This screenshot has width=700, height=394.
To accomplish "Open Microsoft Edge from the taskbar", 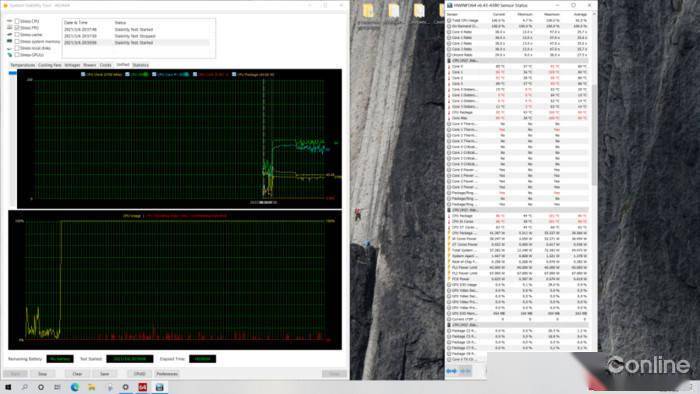I will [75, 387].
